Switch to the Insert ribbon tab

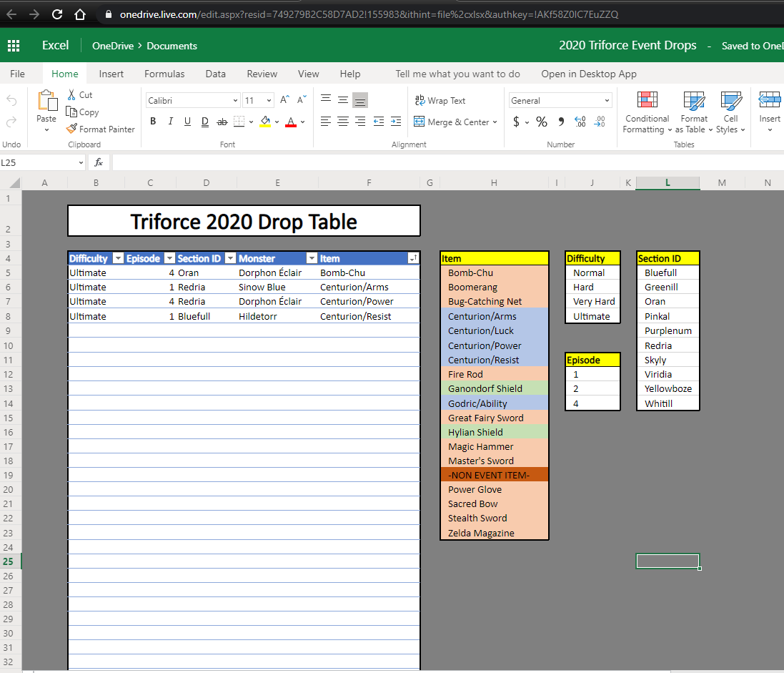coord(111,74)
